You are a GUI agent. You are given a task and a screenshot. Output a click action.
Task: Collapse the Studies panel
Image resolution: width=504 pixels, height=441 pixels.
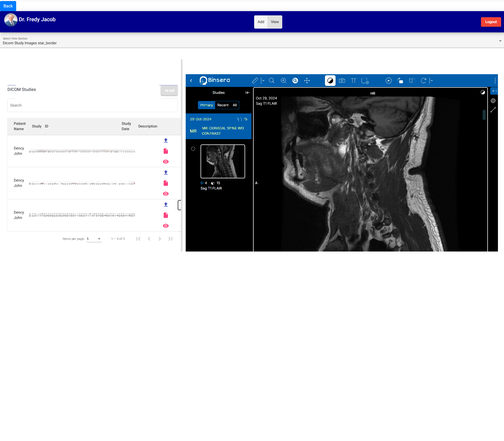247,93
